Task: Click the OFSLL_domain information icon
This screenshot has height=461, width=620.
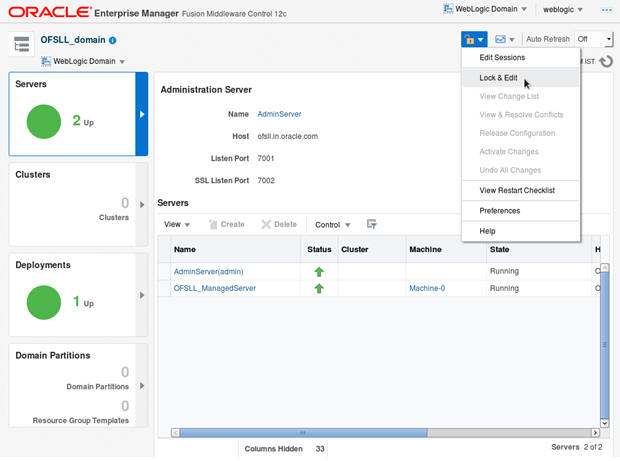Action: [x=113, y=40]
